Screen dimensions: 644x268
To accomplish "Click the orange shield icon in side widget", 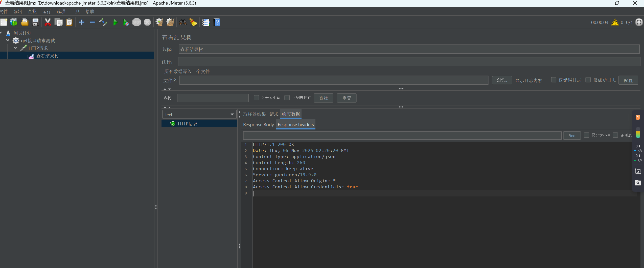I will (638, 118).
